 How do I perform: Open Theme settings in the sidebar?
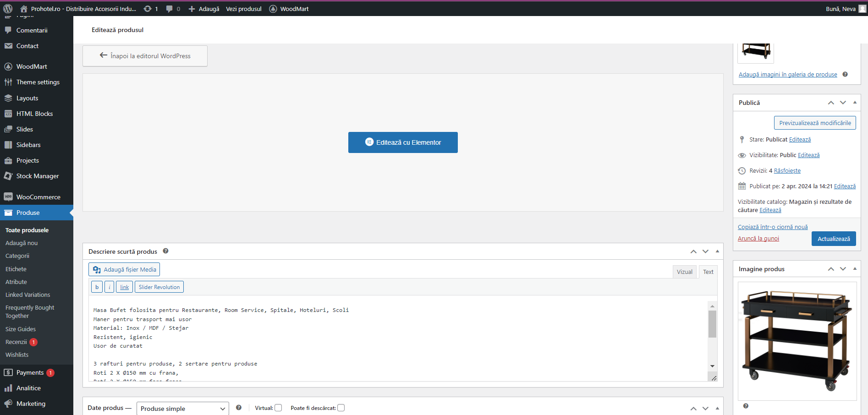[38, 82]
